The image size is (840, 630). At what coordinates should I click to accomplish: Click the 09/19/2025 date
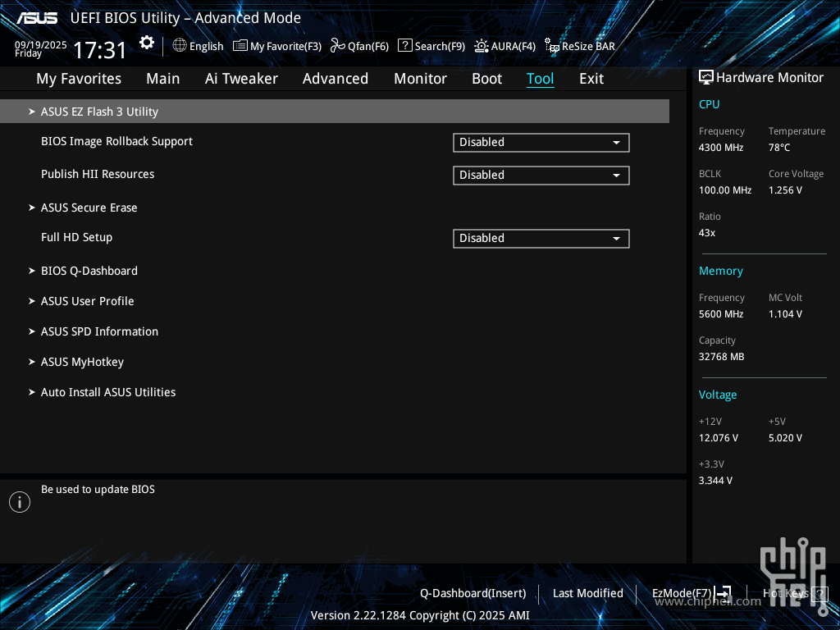pos(41,45)
